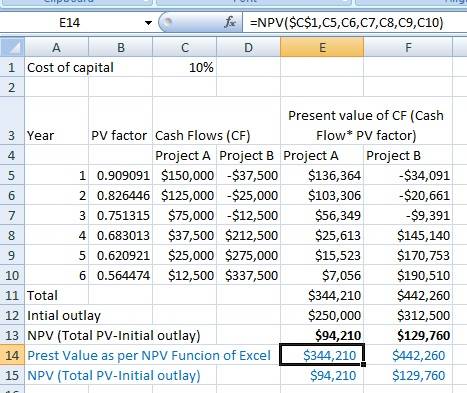Click PV factor 0.826446 cell
This screenshot has height=393, width=467.
(x=121, y=195)
